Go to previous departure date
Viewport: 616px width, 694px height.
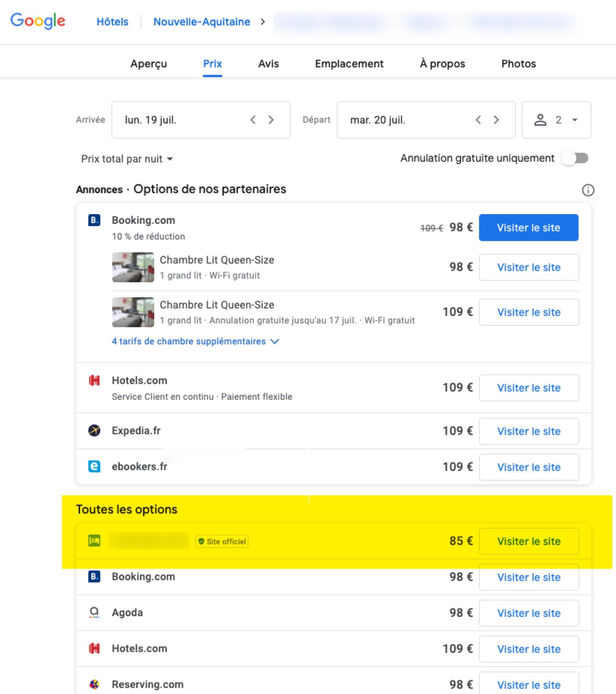pyautogui.click(x=478, y=120)
